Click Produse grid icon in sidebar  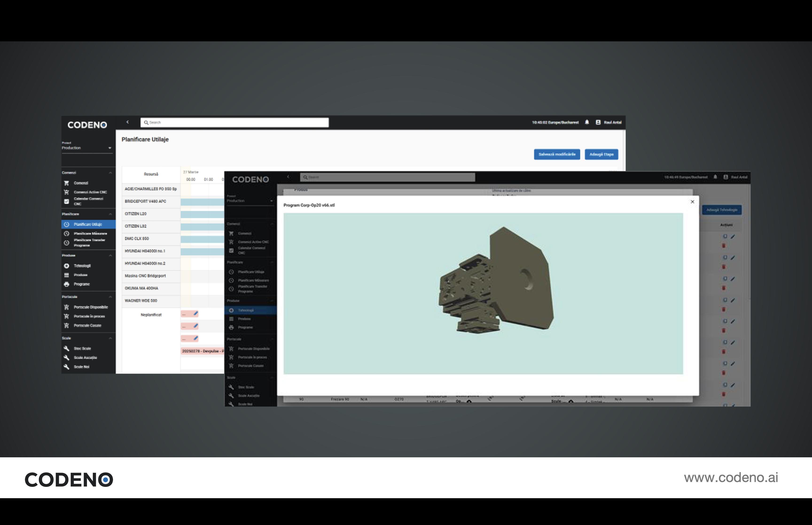(66, 275)
